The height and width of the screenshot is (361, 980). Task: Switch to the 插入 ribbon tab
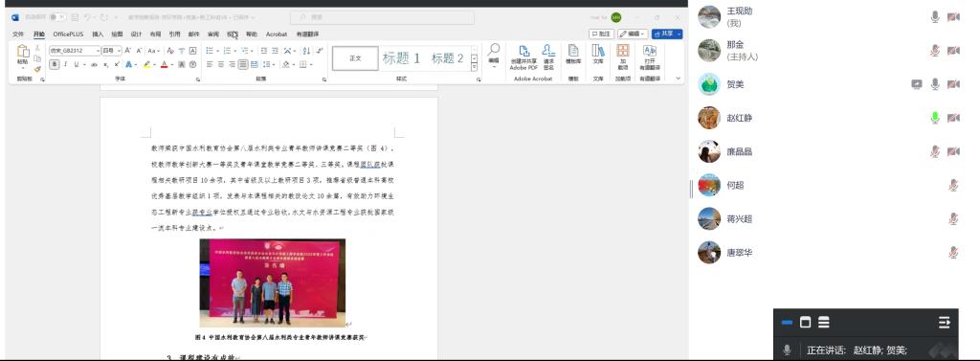tap(98, 34)
